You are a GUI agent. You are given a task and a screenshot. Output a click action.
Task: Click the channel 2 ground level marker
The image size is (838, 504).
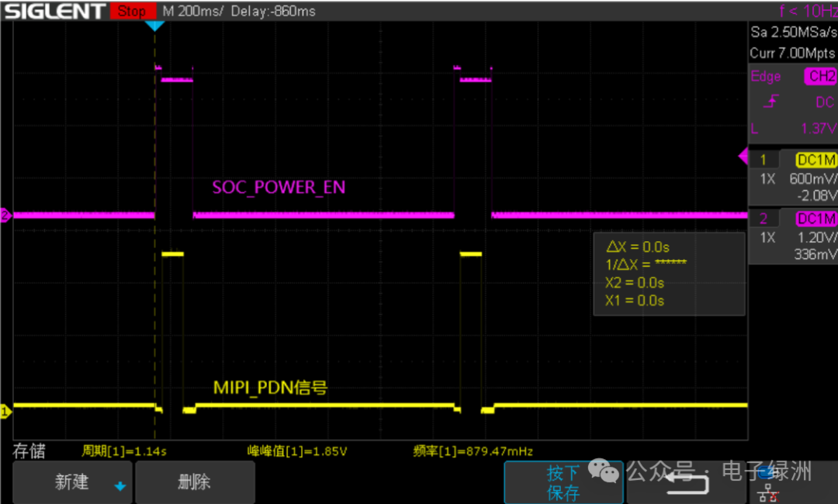[5, 215]
